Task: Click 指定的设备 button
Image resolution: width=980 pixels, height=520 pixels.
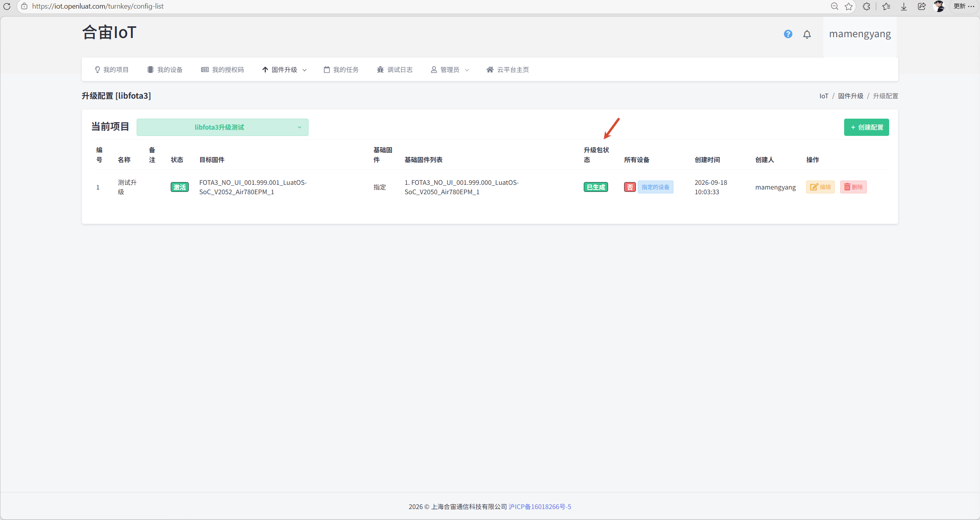Action: pos(655,187)
